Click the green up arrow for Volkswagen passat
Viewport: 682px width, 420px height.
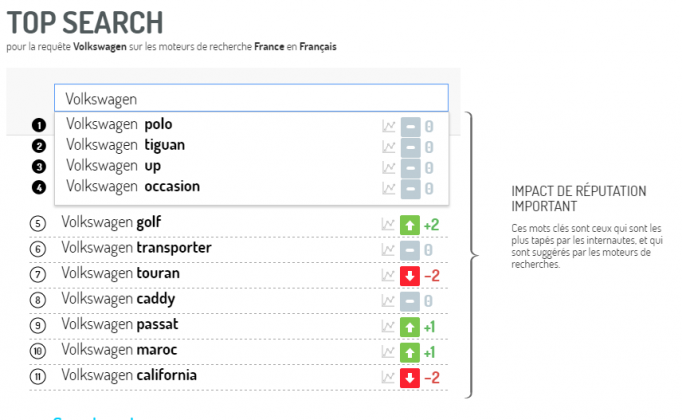pyautogui.click(x=410, y=327)
